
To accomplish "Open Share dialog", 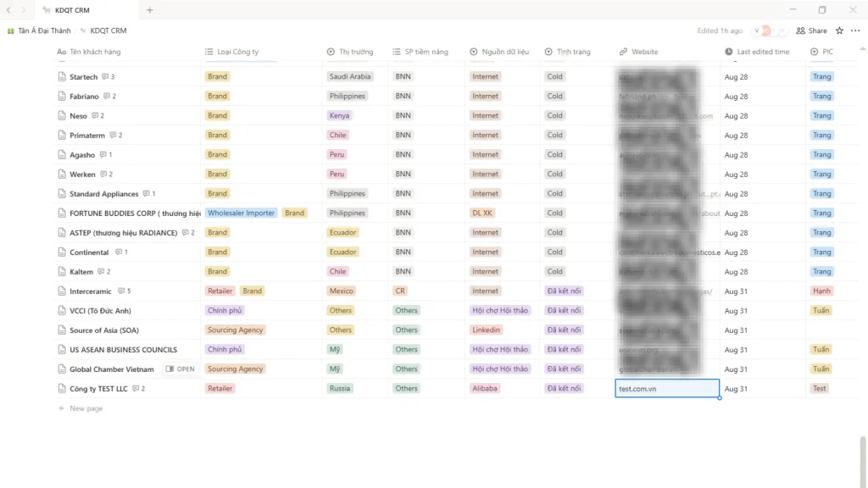I will [811, 30].
